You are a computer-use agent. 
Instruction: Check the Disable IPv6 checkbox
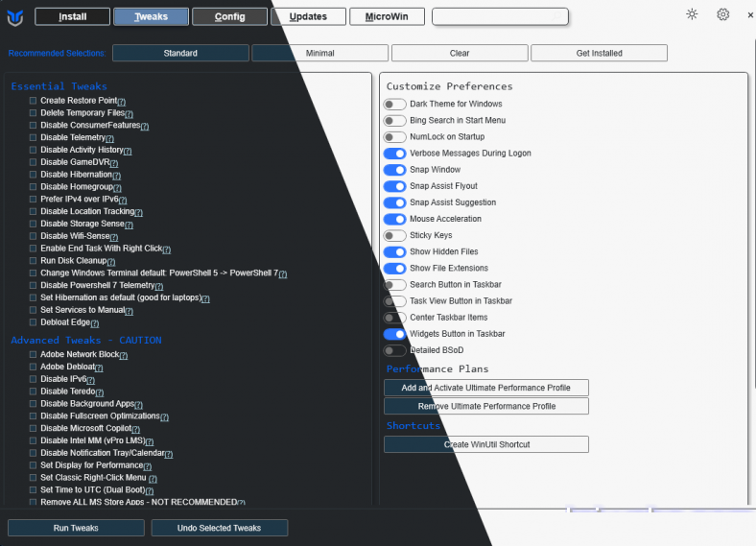33,379
